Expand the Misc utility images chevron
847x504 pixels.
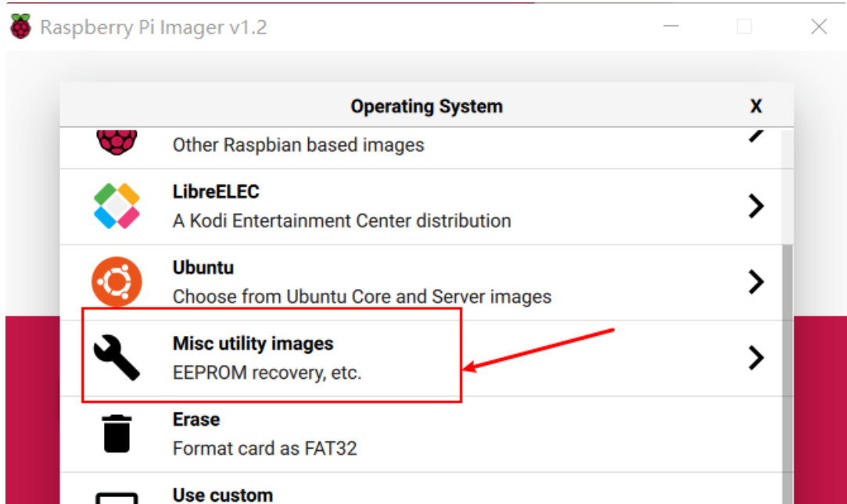(x=756, y=358)
